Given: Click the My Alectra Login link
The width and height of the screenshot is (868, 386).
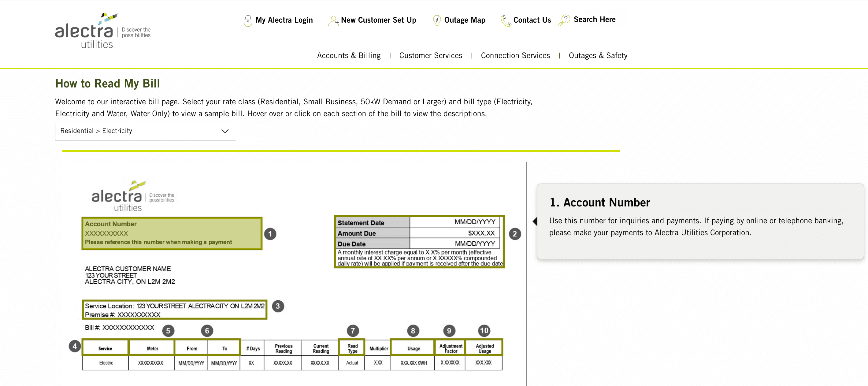Looking at the screenshot, I should pos(284,20).
